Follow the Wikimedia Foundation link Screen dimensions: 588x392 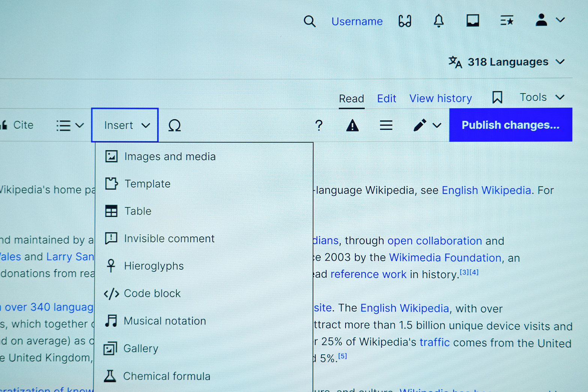point(445,258)
